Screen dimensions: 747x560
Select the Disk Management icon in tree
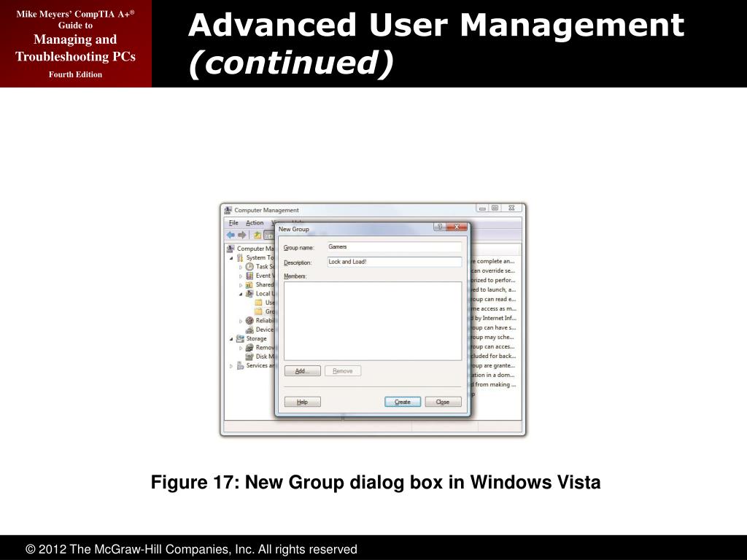pyautogui.click(x=249, y=357)
